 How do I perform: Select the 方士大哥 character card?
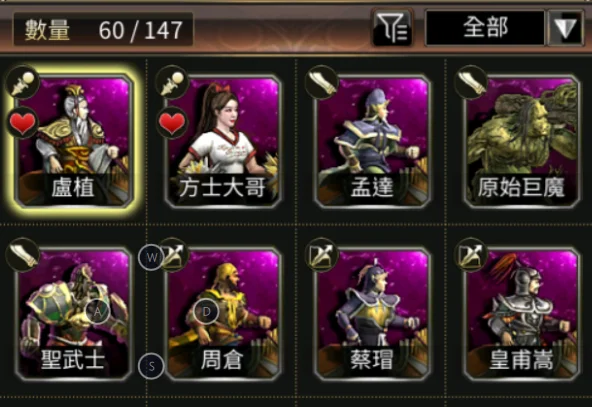click(223, 141)
